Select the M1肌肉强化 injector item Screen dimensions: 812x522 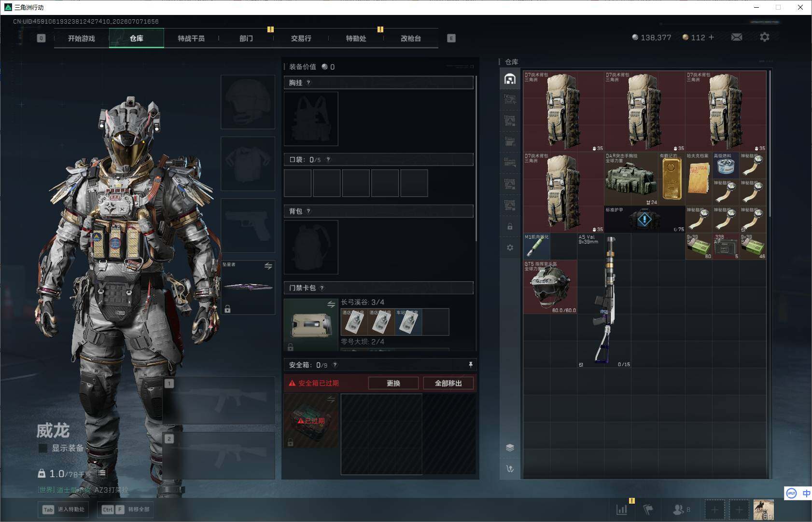536,247
